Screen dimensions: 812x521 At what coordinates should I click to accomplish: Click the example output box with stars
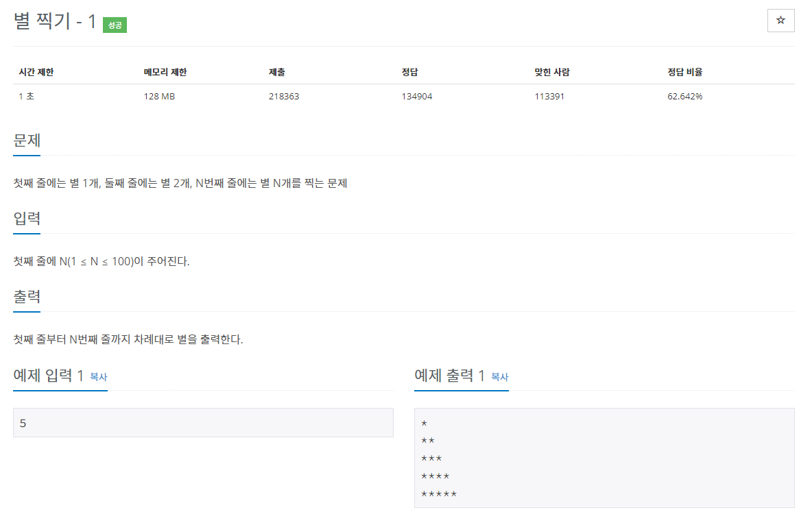tap(604, 458)
